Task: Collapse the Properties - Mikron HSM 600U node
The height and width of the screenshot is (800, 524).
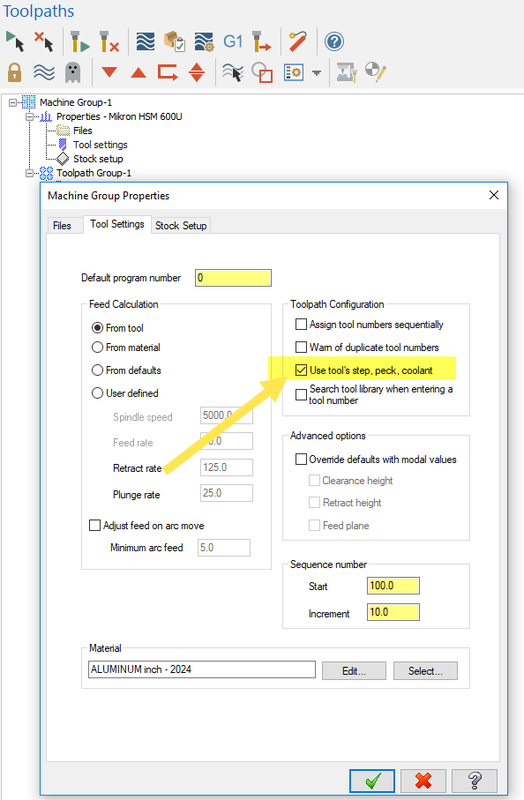Action: pyautogui.click(x=30, y=117)
